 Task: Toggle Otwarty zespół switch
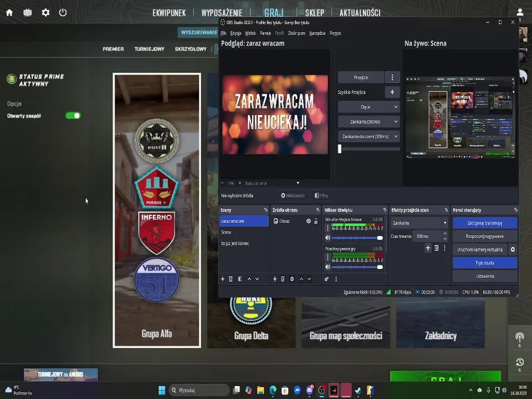[x=73, y=116]
